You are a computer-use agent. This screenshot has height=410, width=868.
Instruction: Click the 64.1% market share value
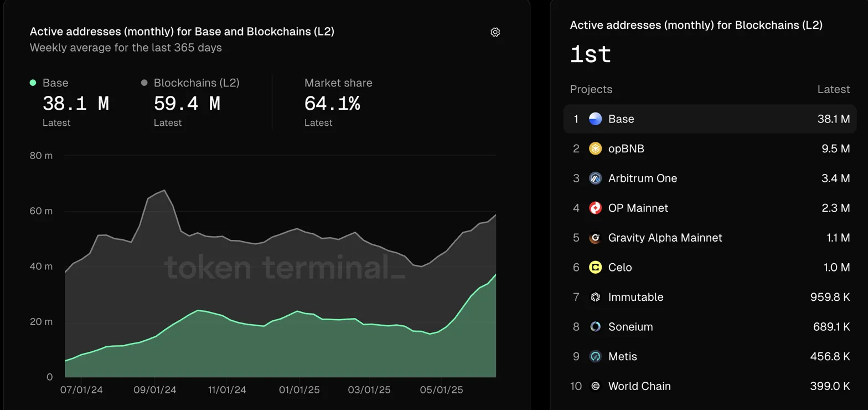[x=332, y=104]
